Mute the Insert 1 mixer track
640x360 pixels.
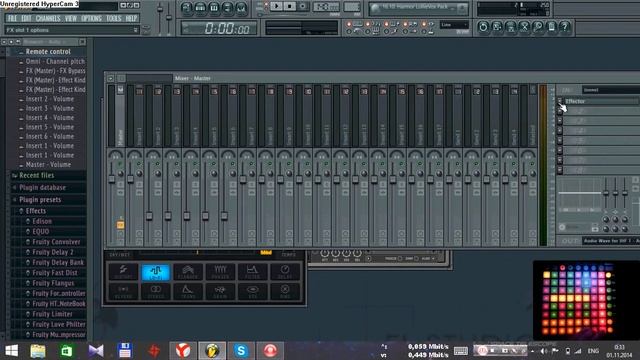[x=139, y=164]
